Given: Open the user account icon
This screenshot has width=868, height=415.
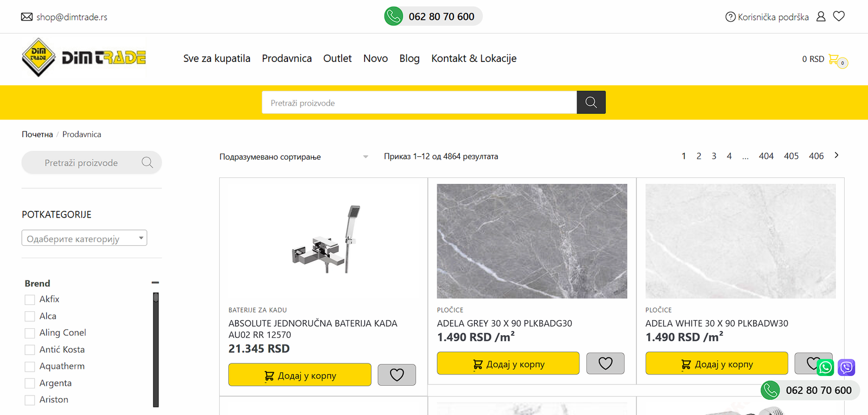Looking at the screenshot, I should (821, 16).
